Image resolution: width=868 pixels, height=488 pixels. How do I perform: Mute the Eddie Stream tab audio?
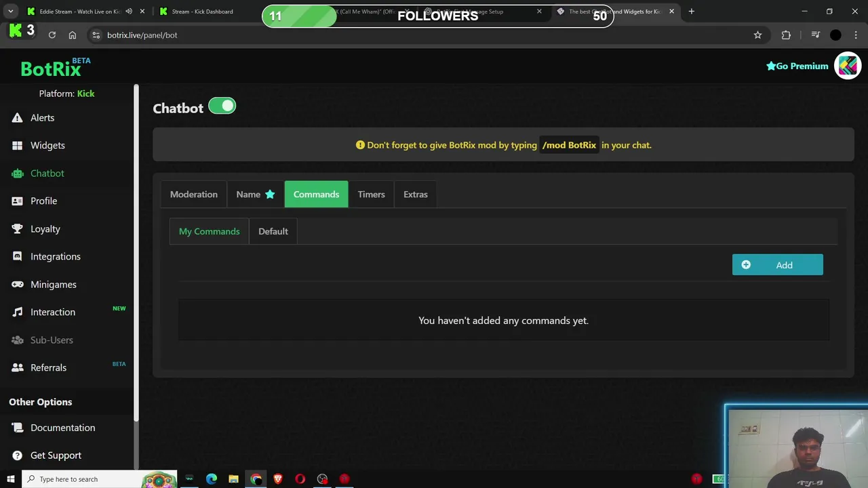click(x=129, y=12)
